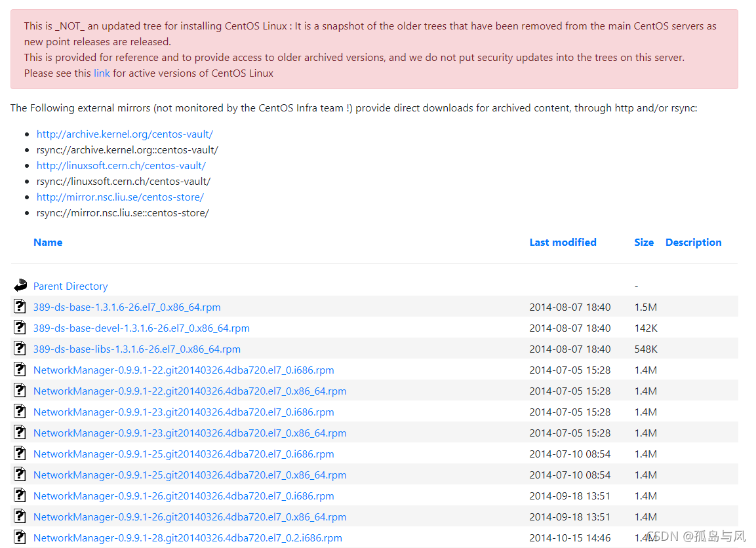Open http://linuxsoft.cern.ch/centos-vault/ mirror link
This screenshot has width=756, height=548.
tap(121, 165)
